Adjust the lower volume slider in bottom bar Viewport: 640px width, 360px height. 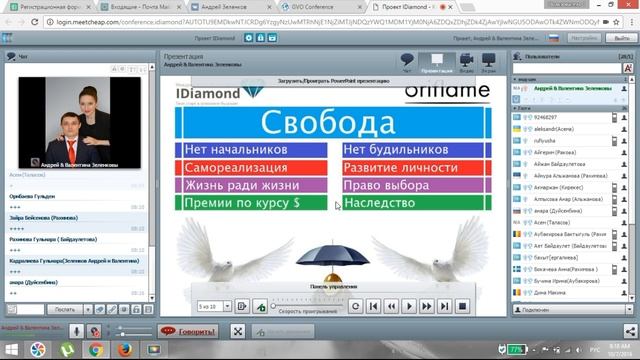(134, 334)
